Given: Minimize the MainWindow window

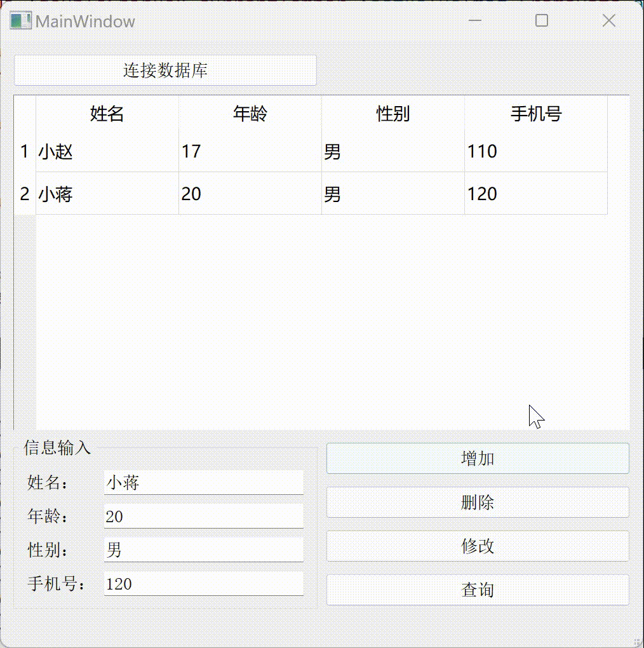Looking at the screenshot, I should (x=475, y=20).
